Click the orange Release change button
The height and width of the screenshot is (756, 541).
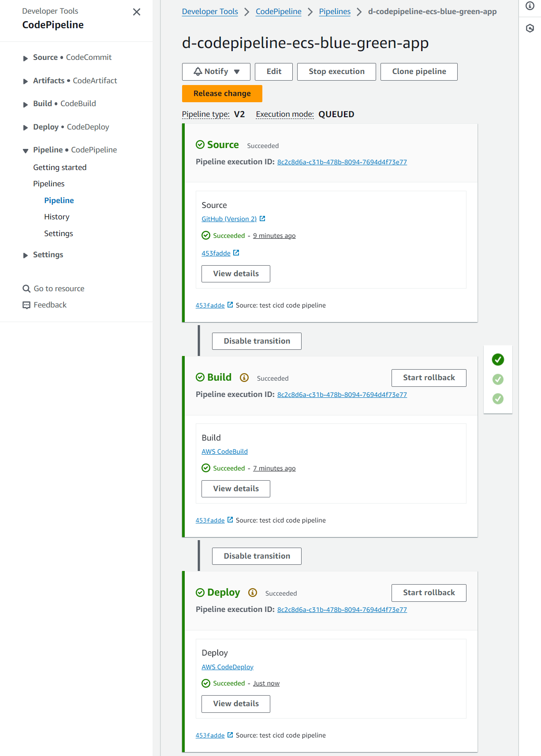click(222, 93)
